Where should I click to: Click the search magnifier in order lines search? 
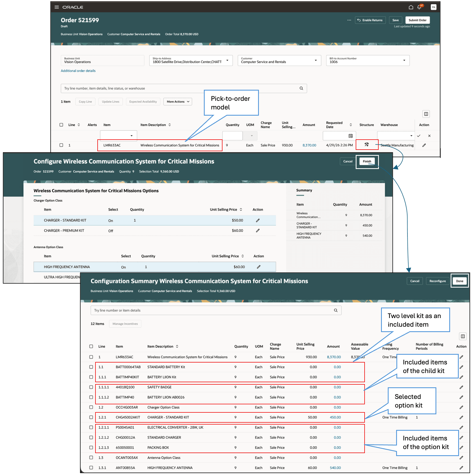point(301,88)
